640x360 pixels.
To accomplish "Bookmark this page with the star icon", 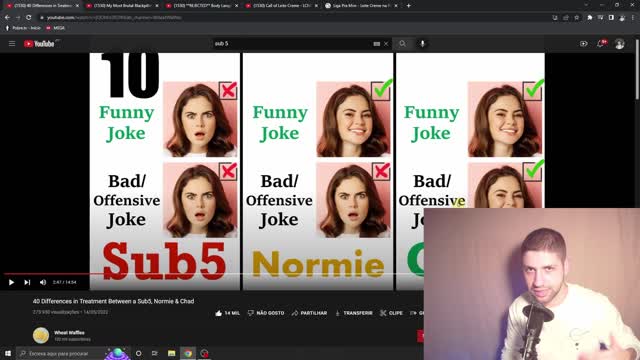I will tap(577, 18).
